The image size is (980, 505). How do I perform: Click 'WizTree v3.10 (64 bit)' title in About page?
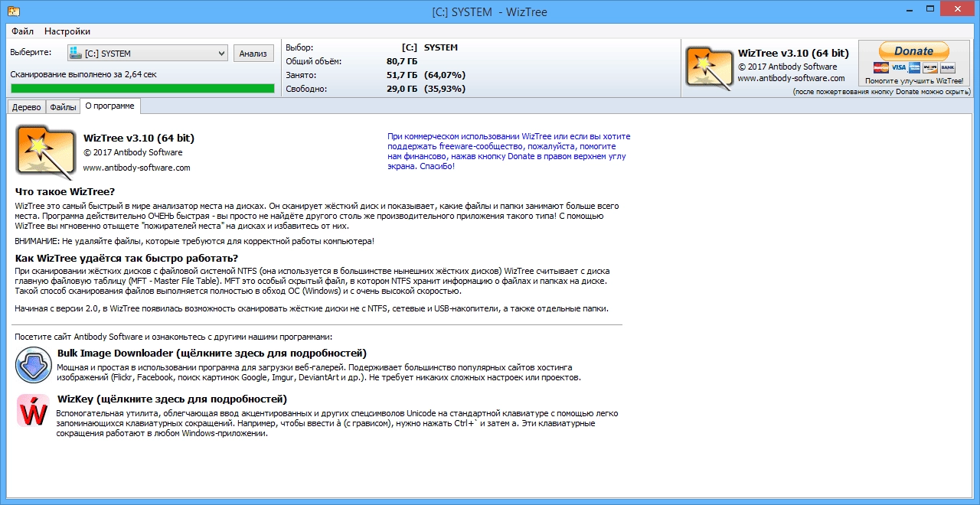click(139, 138)
